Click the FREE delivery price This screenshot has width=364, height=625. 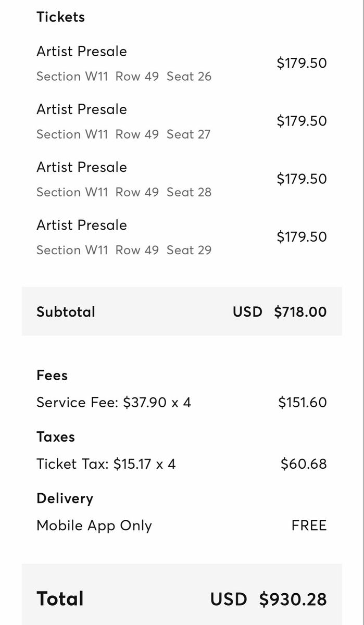tap(309, 526)
